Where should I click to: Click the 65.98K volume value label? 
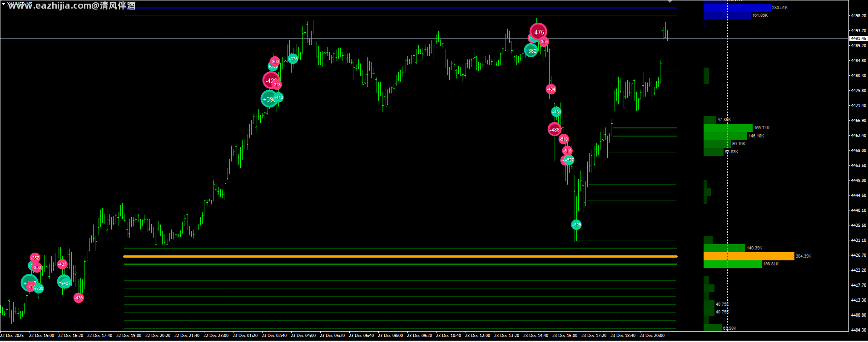729,328
